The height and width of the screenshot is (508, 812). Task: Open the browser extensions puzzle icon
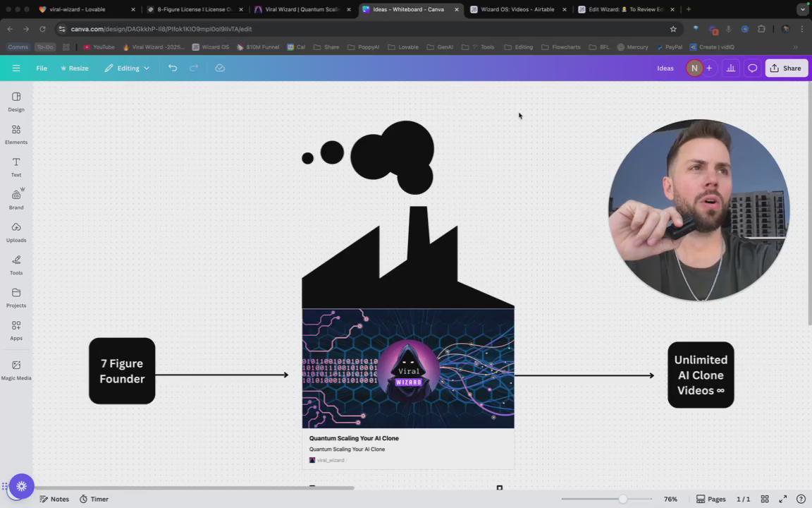point(761,29)
